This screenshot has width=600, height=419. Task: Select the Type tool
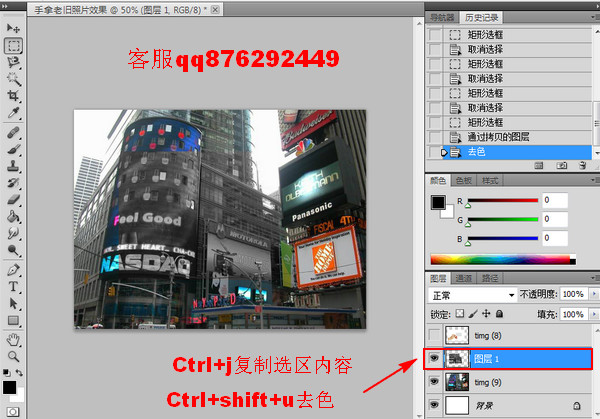click(x=13, y=287)
